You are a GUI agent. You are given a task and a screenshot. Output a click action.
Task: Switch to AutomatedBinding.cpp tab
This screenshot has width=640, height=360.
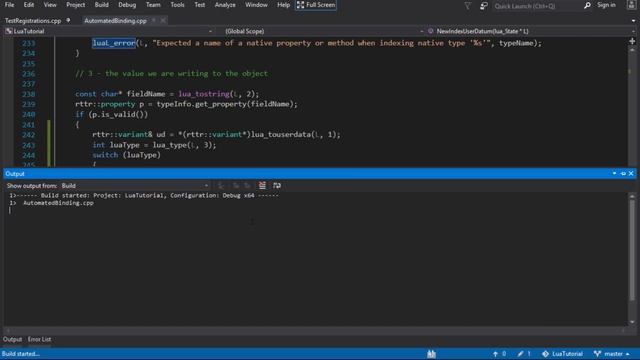116,20
